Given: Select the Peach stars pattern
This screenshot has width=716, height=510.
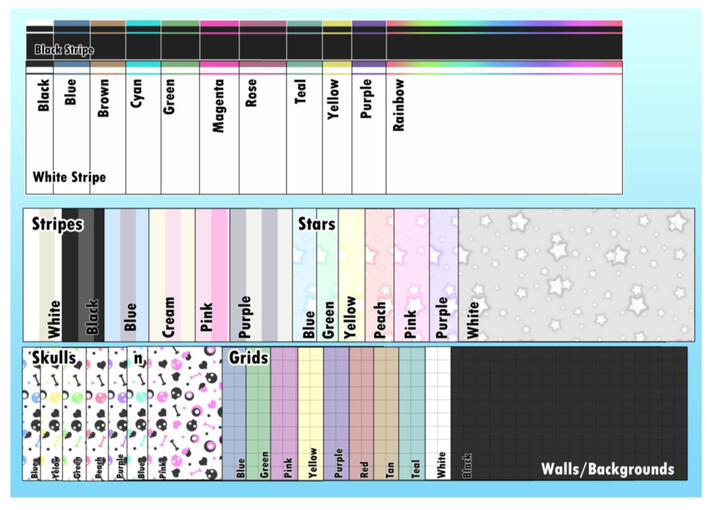Looking at the screenshot, I should coord(379,274).
